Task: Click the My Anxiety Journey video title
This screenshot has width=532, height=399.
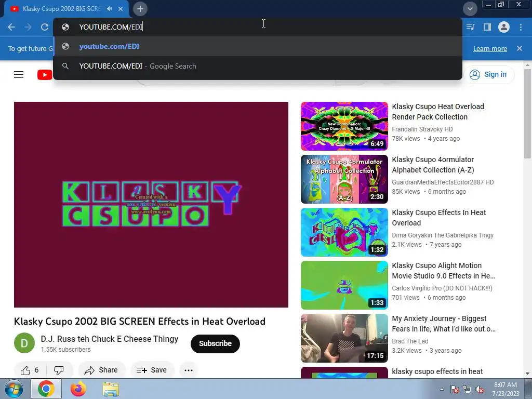Action: (444, 324)
